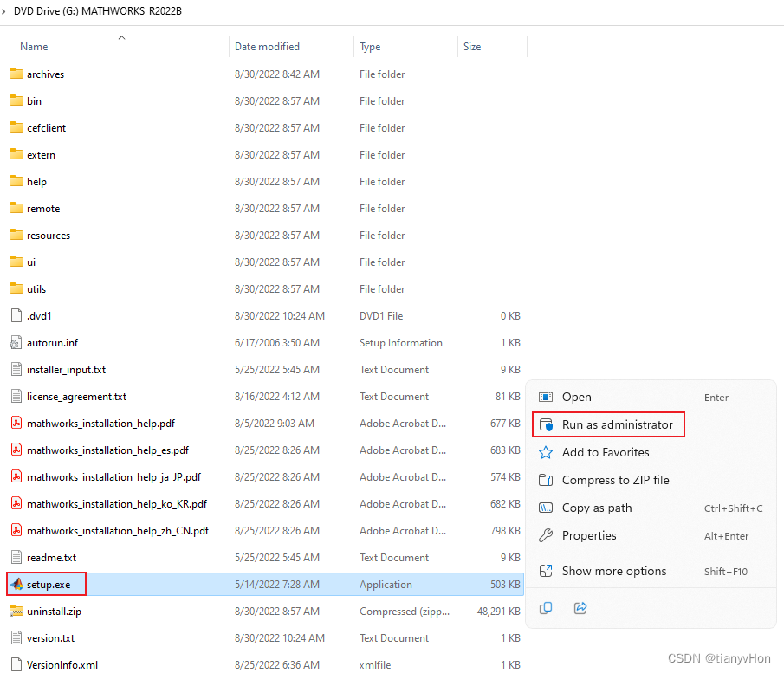The height and width of the screenshot is (673, 784).
Task: Click the autorun.inf settings file icon
Action: pyautogui.click(x=16, y=343)
